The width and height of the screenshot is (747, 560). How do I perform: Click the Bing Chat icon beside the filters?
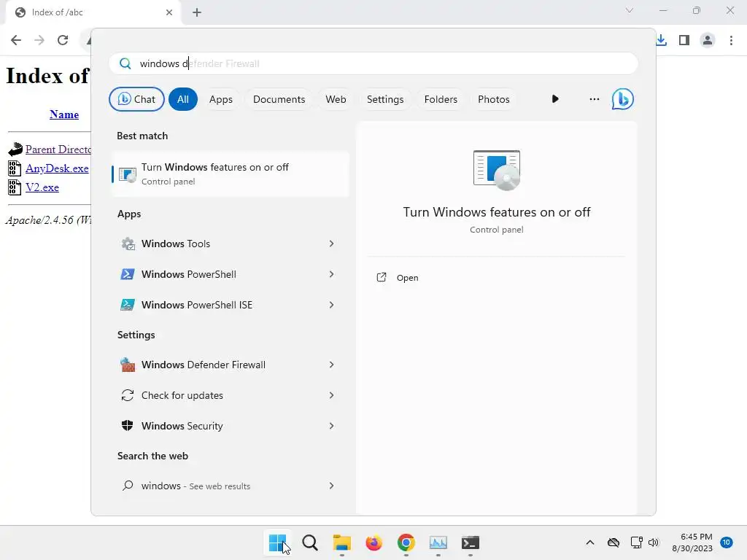622,99
